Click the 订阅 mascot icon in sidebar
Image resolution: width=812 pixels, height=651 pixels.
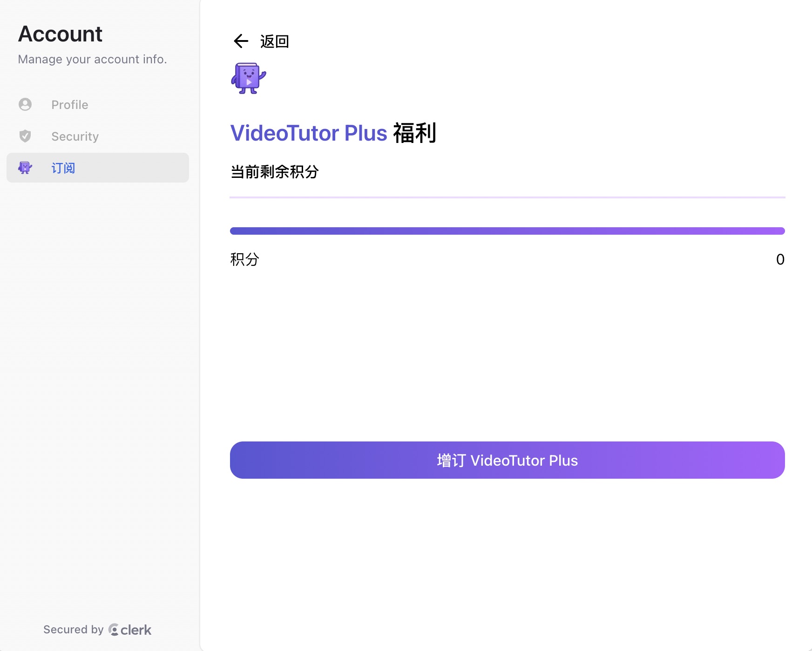25,168
